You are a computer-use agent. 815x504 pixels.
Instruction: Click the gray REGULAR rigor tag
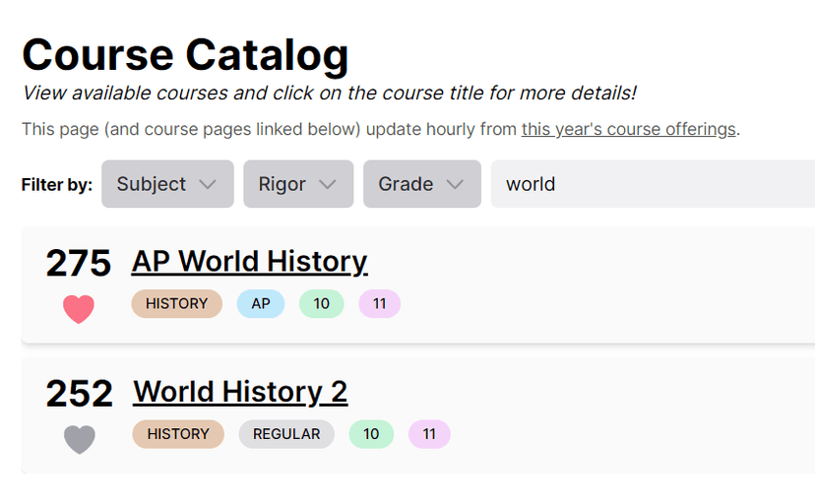point(286,434)
